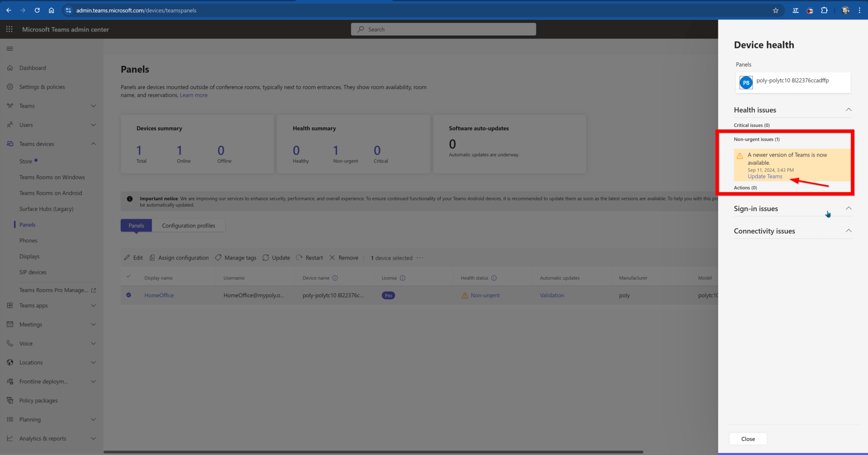
Task: Click the Update Teams link
Action: 764,176
